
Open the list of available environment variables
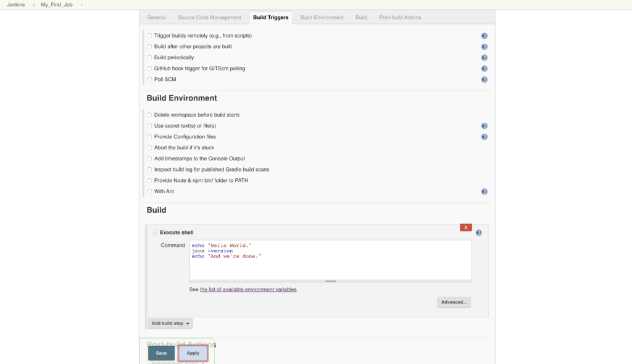tap(248, 289)
